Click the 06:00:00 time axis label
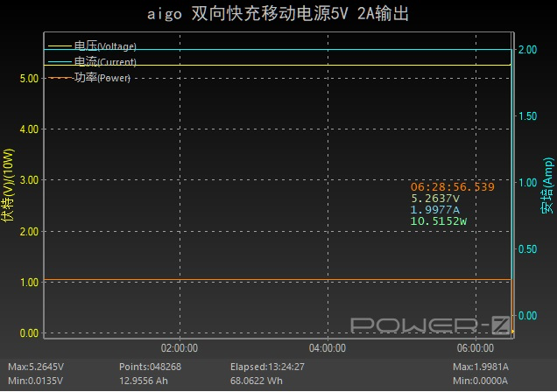The width and height of the screenshot is (557, 392). pos(476,348)
